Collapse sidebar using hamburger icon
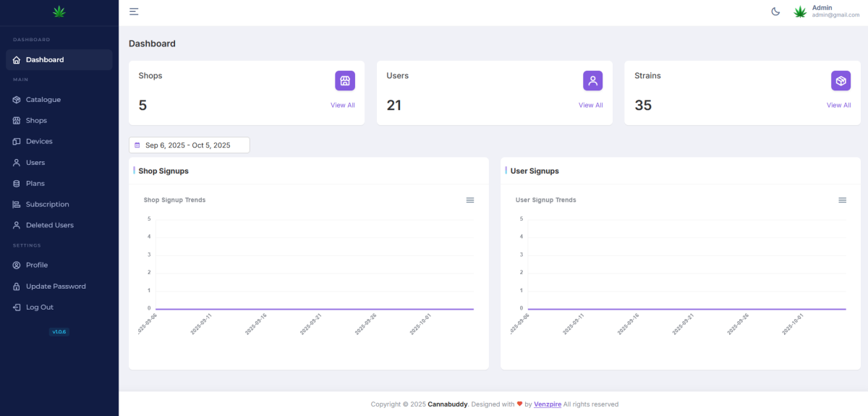The width and height of the screenshot is (868, 416). pyautogui.click(x=134, y=12)
